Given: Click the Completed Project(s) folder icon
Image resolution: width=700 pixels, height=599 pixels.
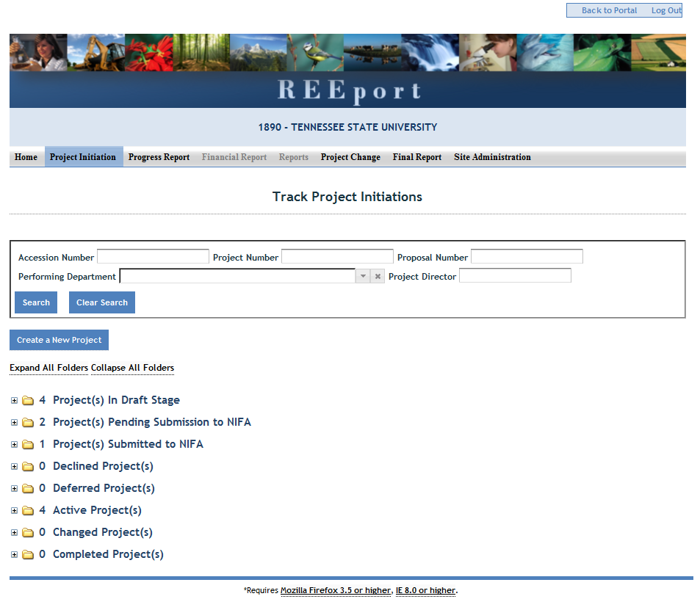Looking at the screenshot, I should click(28, 555).
